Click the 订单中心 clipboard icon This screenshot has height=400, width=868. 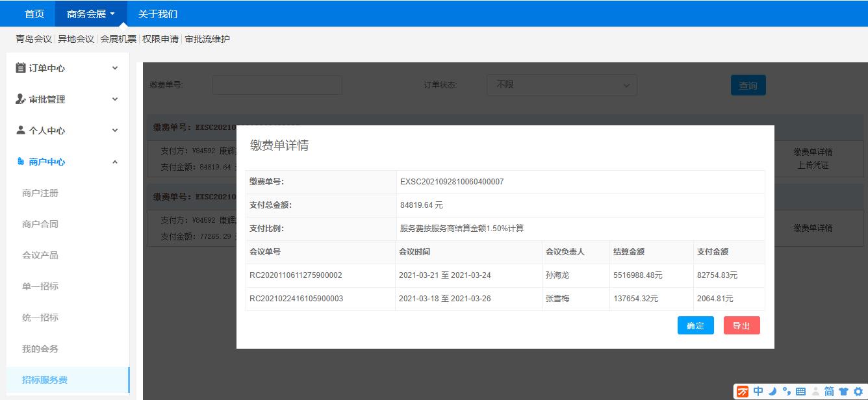[x=21, y=68]
